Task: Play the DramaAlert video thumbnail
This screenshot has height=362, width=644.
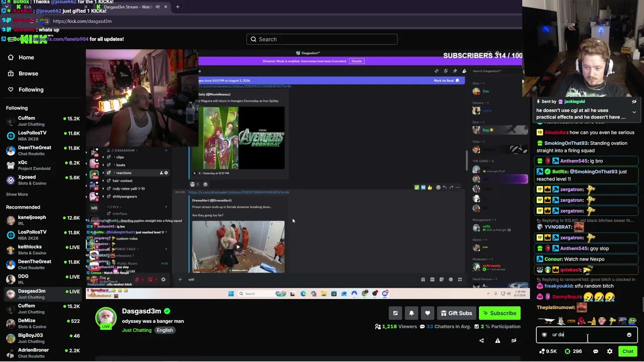Action: coord(238,247)
